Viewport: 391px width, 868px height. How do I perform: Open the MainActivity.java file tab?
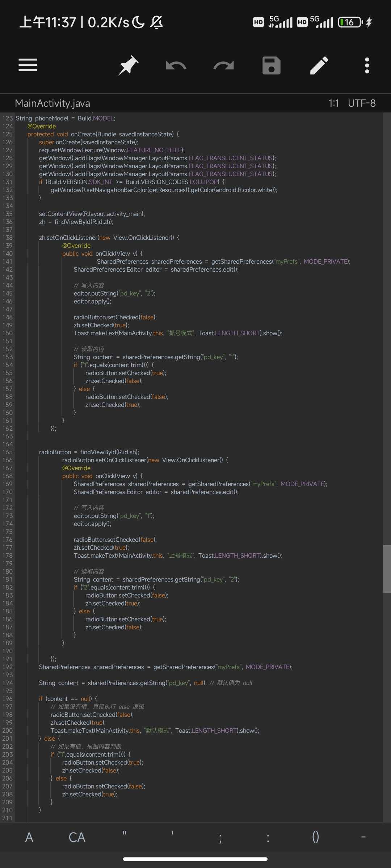[52, 103]
